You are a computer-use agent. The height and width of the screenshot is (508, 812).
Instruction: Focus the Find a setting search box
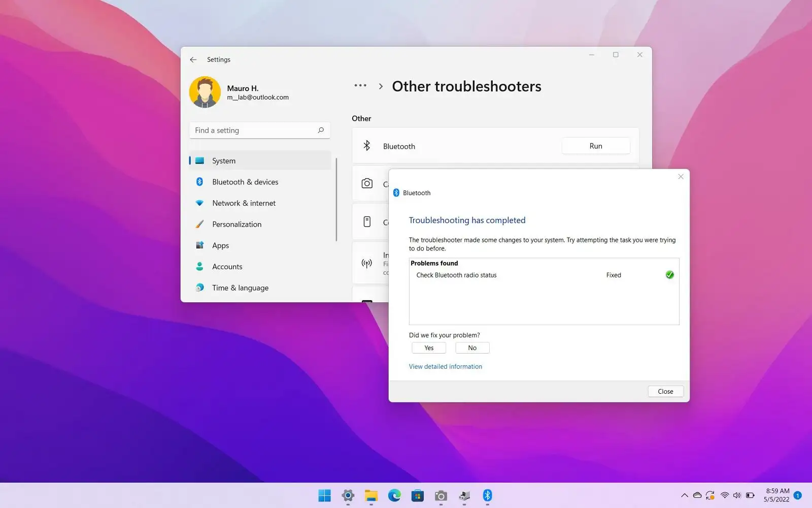tap(260, 131)
